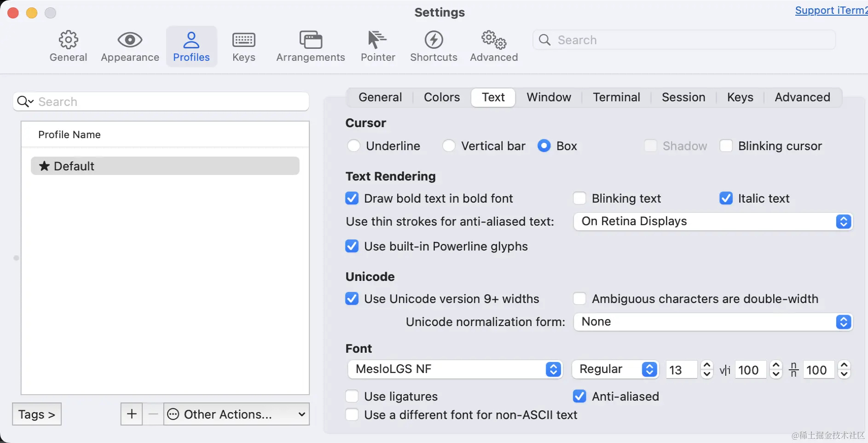The width and height of the screenshot is (868, 443).
Task: Open Advanced settings double-gear icon
Action: point(494,40)
